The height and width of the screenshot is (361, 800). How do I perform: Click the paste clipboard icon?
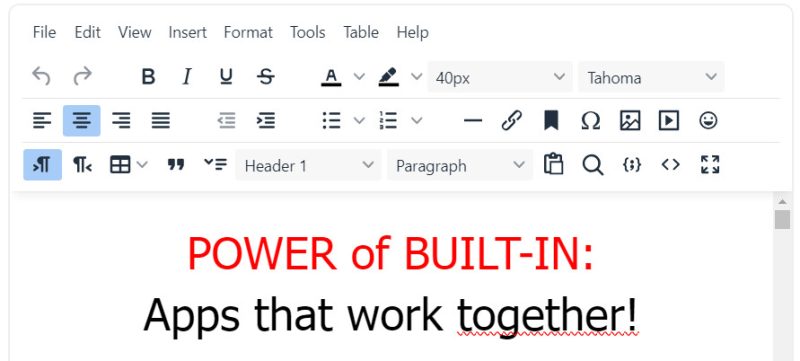pyautogui.click(x=554, y=165)
